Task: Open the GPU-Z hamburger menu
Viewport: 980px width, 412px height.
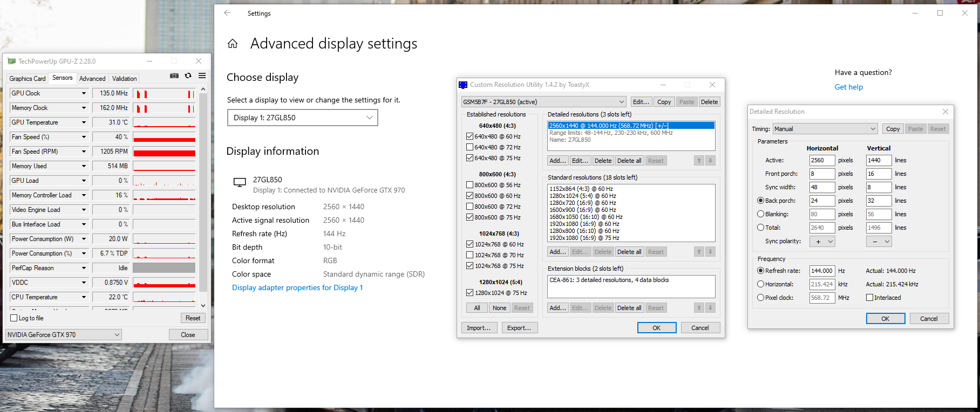Action: [x=202, y=75]
